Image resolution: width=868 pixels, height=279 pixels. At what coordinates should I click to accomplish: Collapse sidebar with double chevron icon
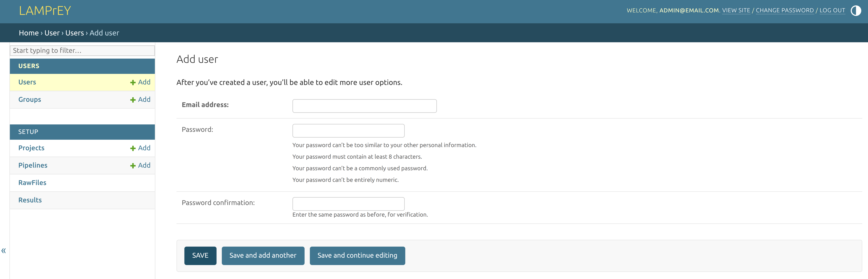tap(4, 251)
